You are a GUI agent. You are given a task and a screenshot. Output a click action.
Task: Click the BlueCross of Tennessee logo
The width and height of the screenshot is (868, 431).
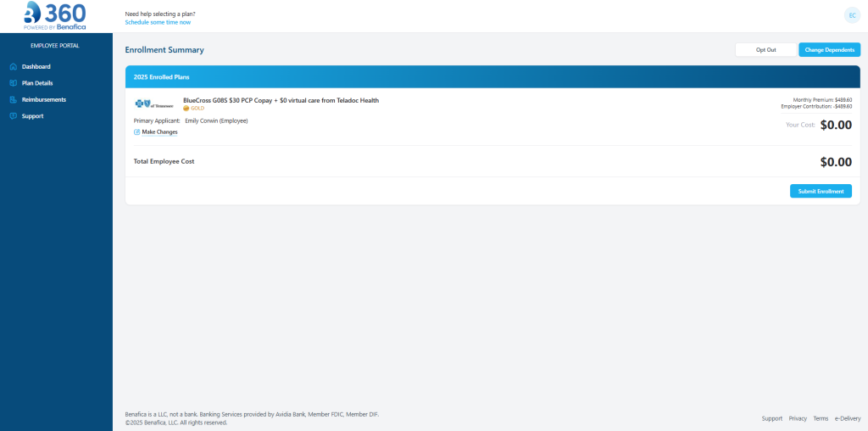point(154,104)
